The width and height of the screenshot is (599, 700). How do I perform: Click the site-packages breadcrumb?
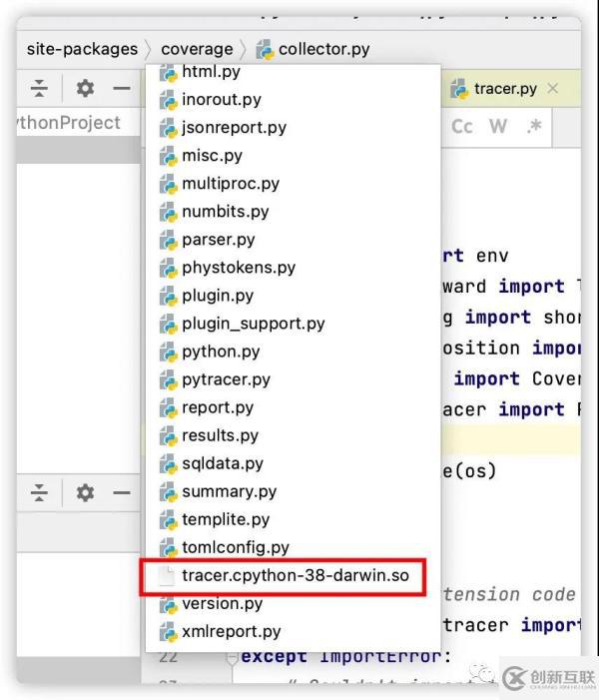pyautogui.click(x=82, y=49)
